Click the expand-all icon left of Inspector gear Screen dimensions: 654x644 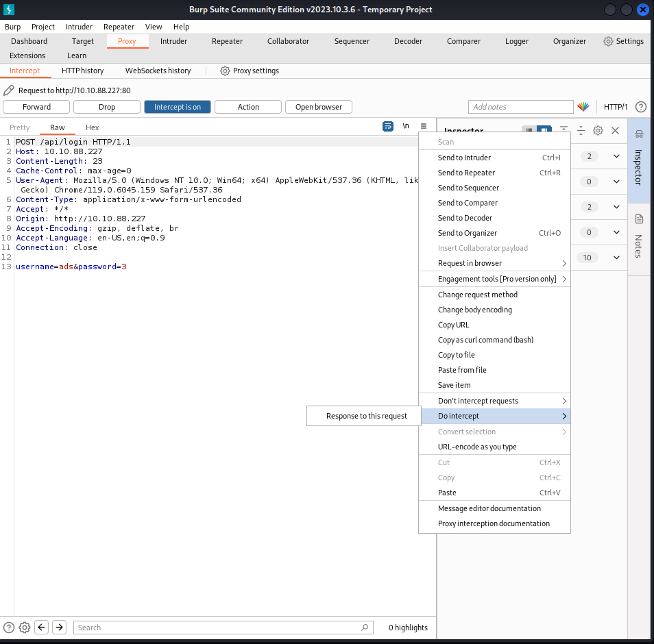pyautogui.click(x=581, y=130)
